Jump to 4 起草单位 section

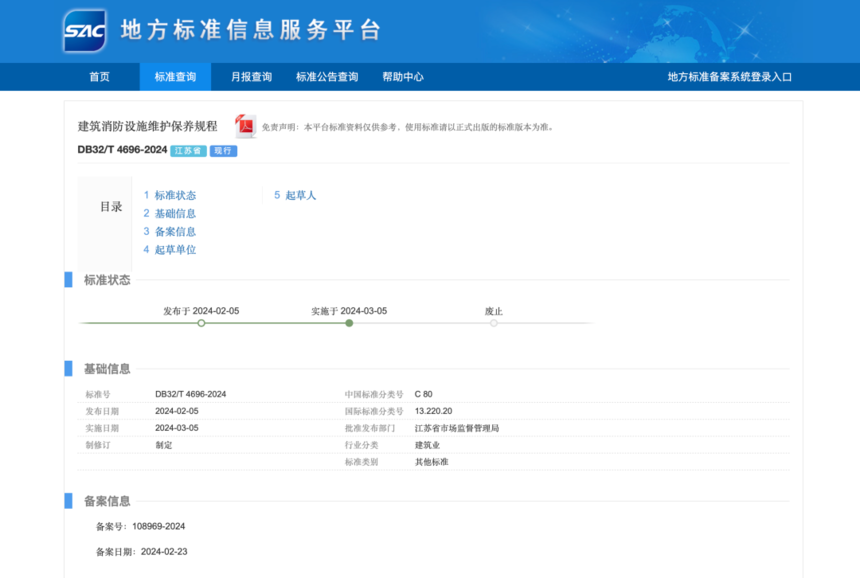[x=169, y=250]
